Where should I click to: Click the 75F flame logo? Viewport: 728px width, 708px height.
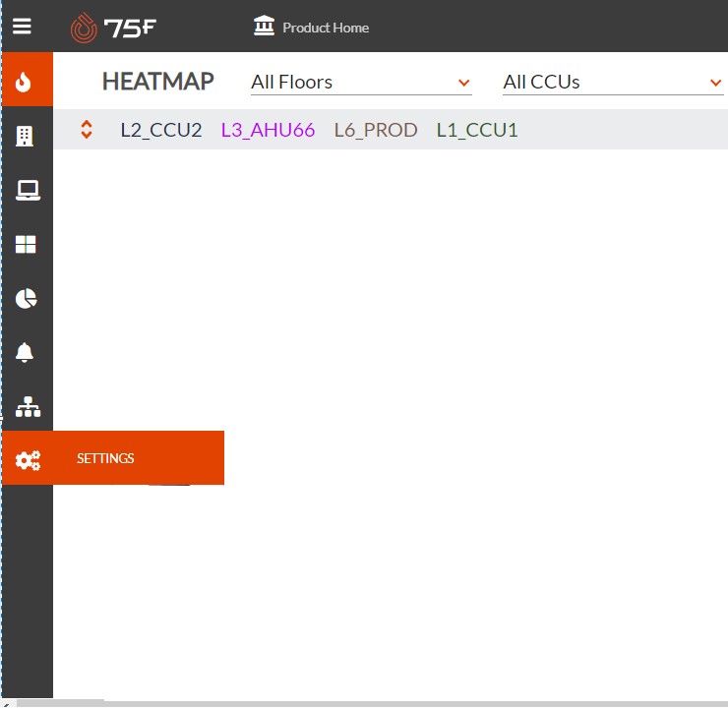tap(84, 28)
